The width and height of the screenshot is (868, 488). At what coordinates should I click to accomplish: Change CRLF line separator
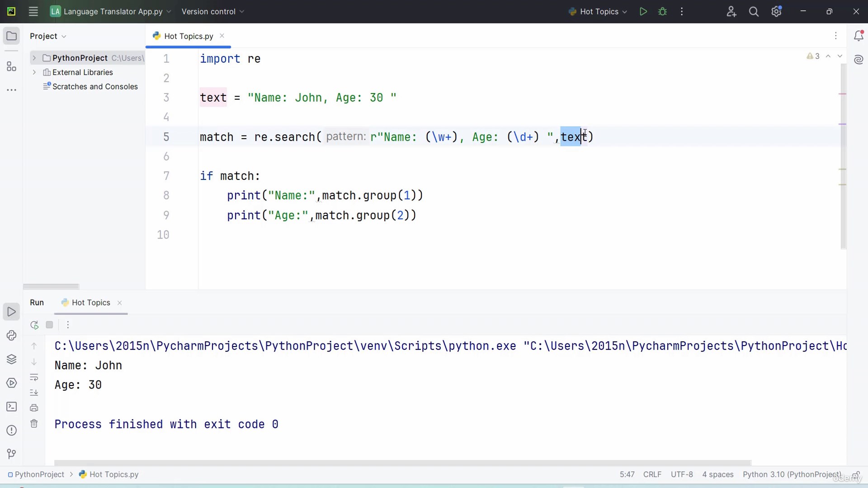pyautogui.click(x=652, y=474)
